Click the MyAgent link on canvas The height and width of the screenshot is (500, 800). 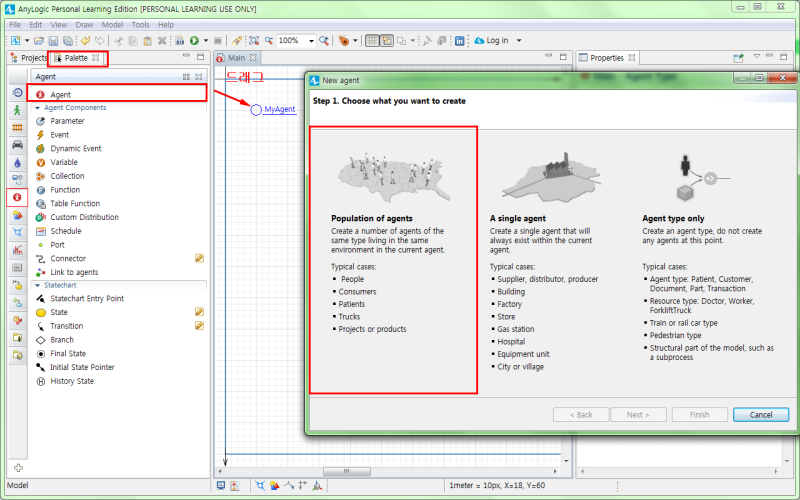pyautogui.click(x=280, y=109)
